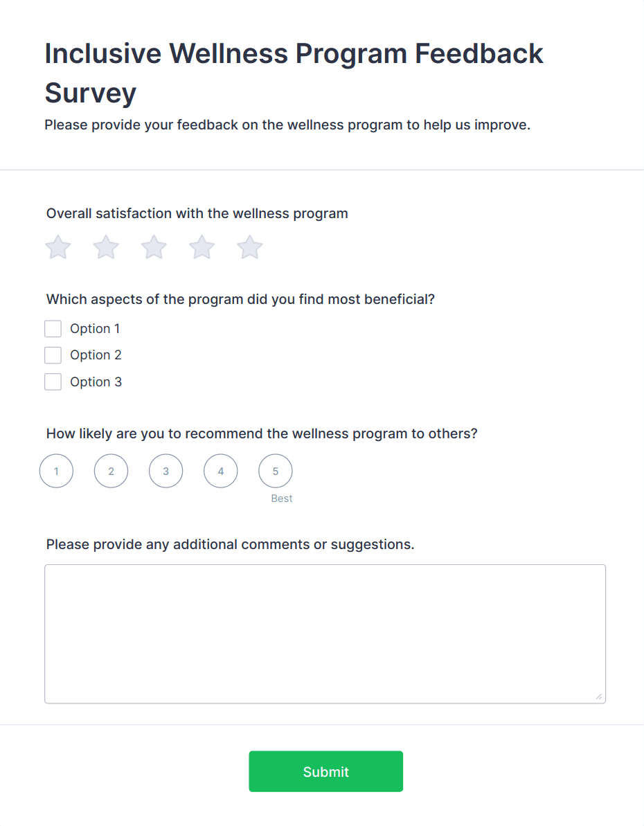Select recommendation score 1
The height and width of the screenshot is (826, 644).
click(56, 472)
